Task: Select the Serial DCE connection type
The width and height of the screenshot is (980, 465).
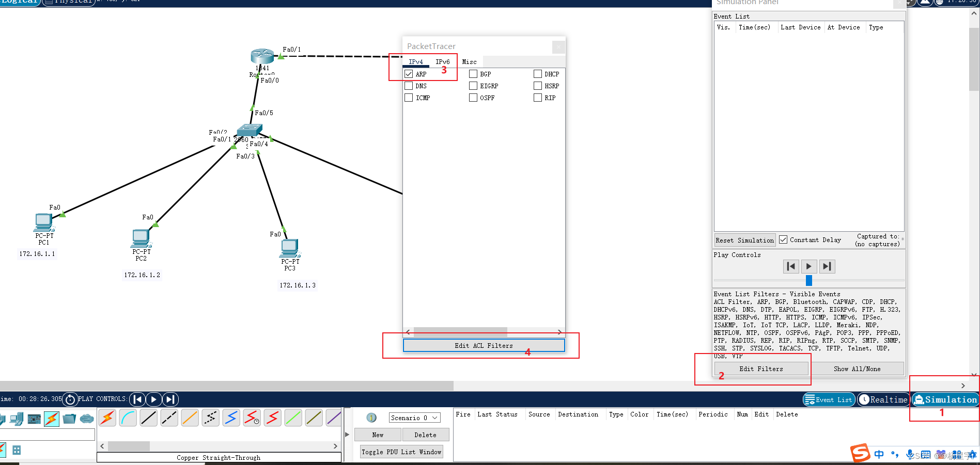Action: point(252,418)
